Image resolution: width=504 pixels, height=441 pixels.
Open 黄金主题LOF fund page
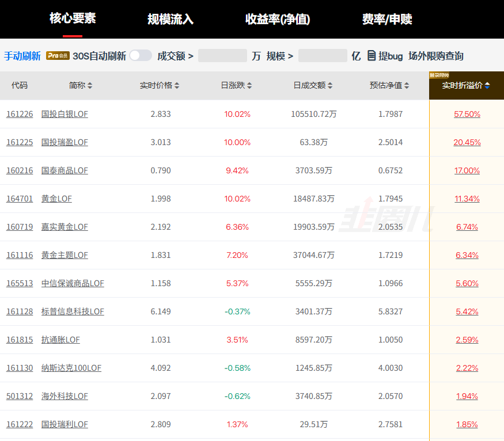(x=65, y=256)
